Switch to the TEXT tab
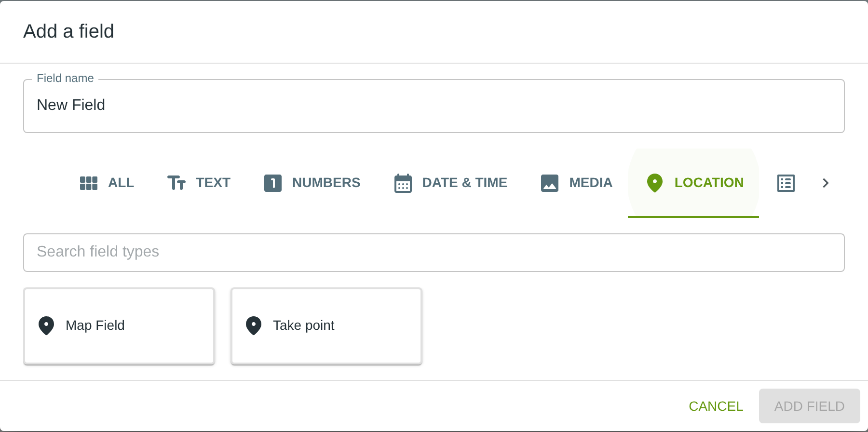 [x=213, y=183]
